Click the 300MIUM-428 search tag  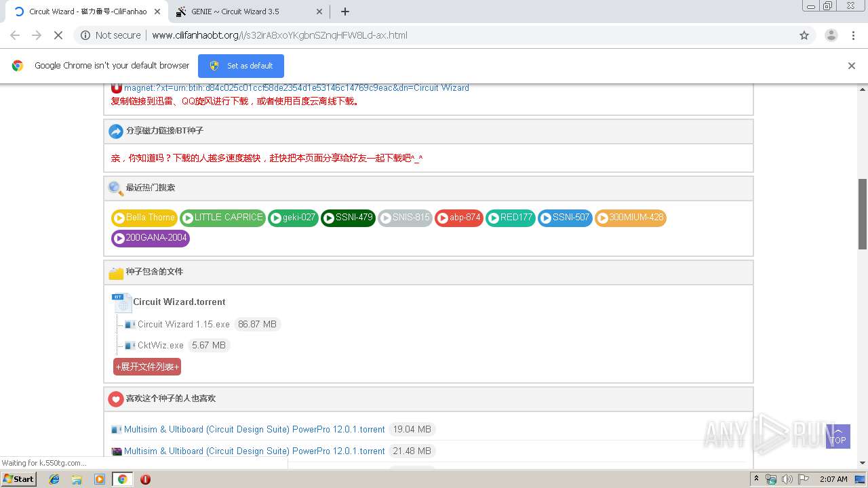click(631, 218)
